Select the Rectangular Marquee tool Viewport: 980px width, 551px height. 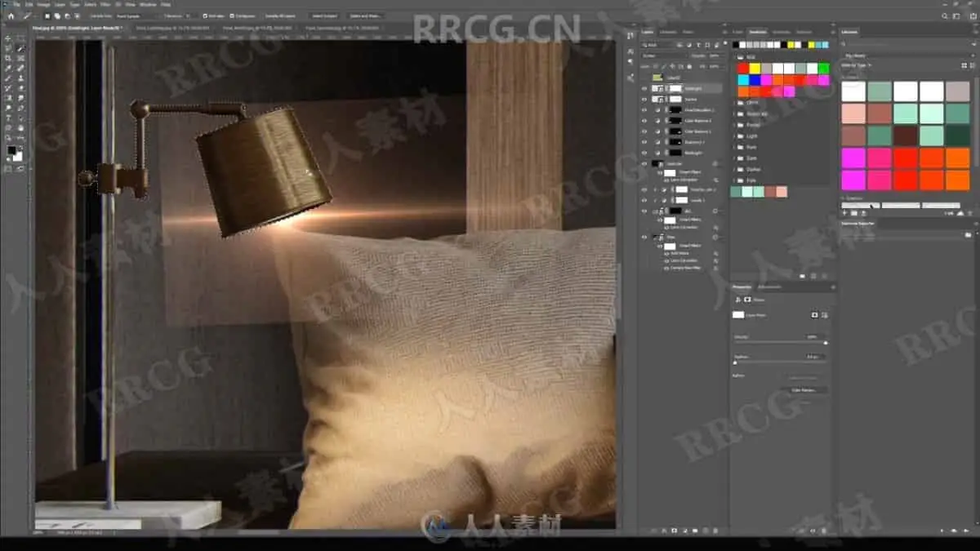pos(20,38)
